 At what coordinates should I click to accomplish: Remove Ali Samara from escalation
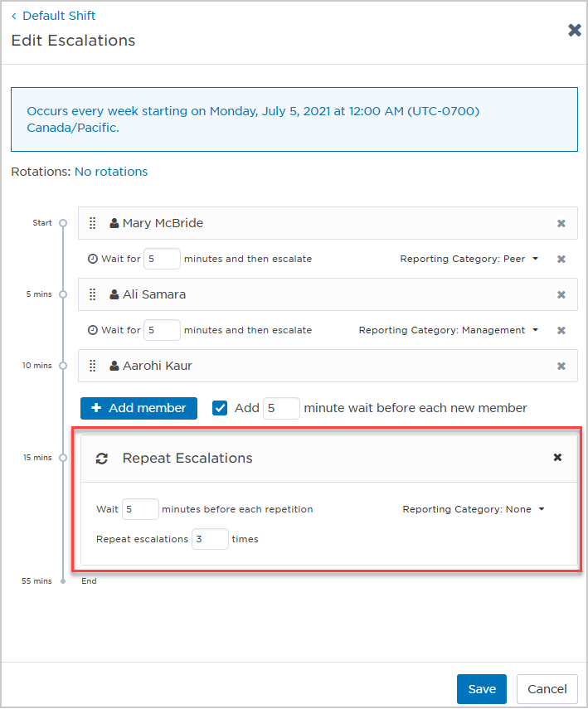tap(561, 295)
